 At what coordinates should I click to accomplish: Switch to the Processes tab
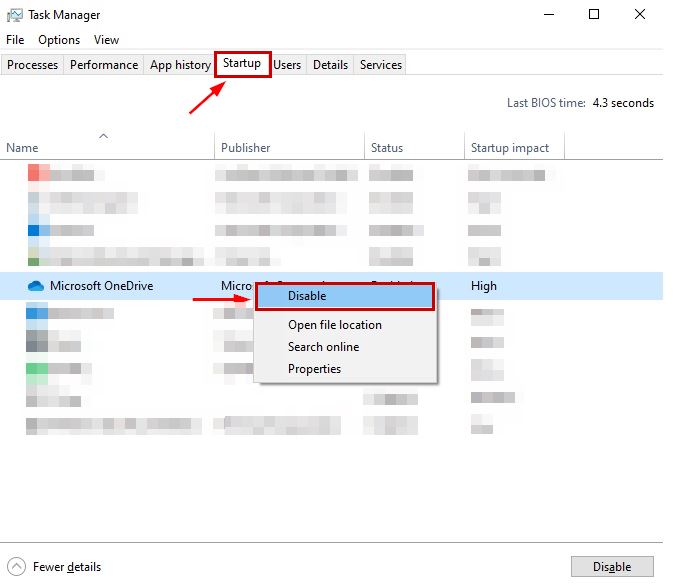tap(32, 65)
